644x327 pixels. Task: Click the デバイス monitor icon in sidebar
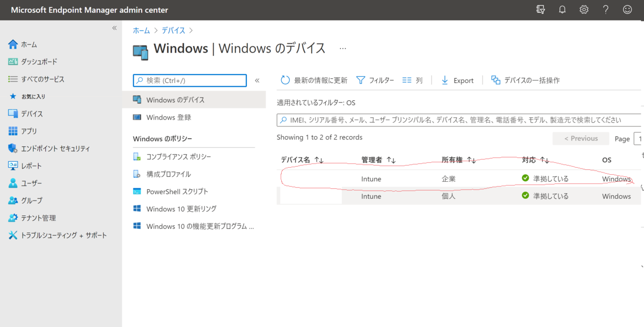[13, 114]
